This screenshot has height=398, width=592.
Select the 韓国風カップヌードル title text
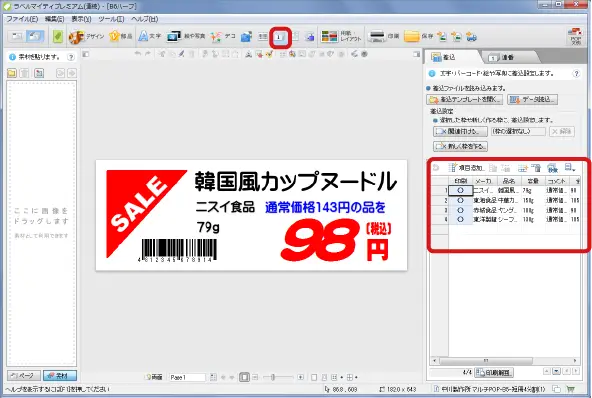(x=296, y=182)
